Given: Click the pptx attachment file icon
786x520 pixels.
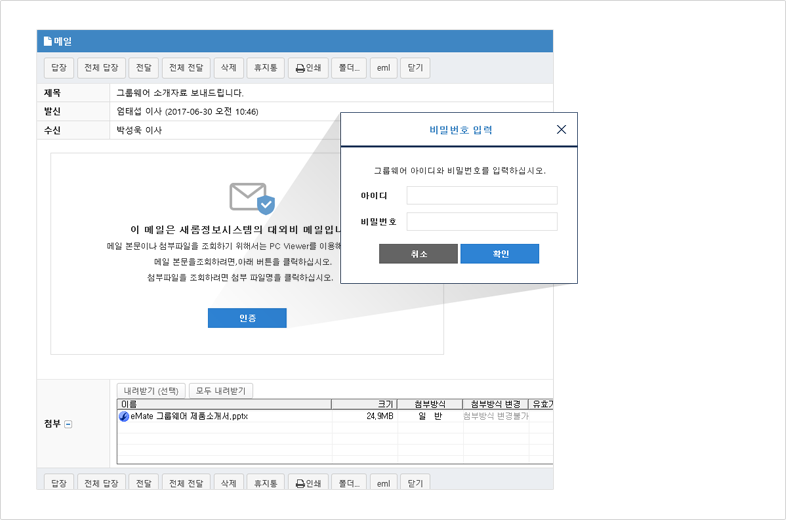Looking at the screenshot, I should pos(124,416).
